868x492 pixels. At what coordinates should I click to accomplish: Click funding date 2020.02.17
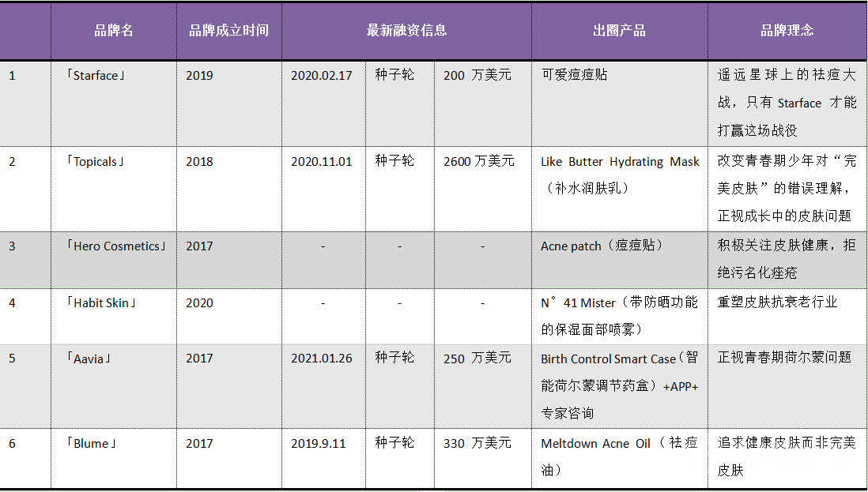pyautogui.click(x=322, y=75)
